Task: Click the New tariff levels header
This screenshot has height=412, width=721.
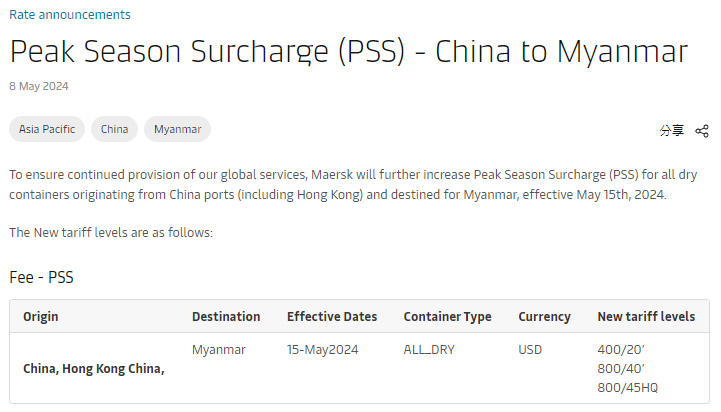Action: [x=646, y=316]
